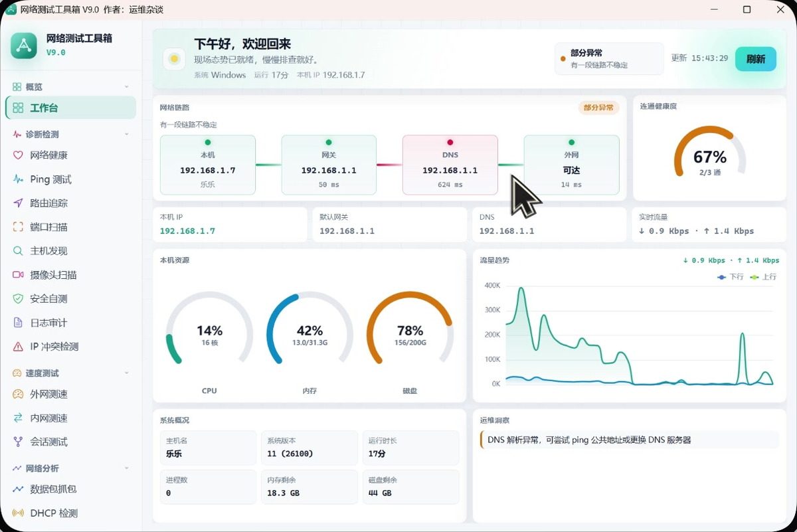The width and height of the screenshot is (797, 532).
Task: Click the shield icon beside 安全自测
Action: click(18, 299)
